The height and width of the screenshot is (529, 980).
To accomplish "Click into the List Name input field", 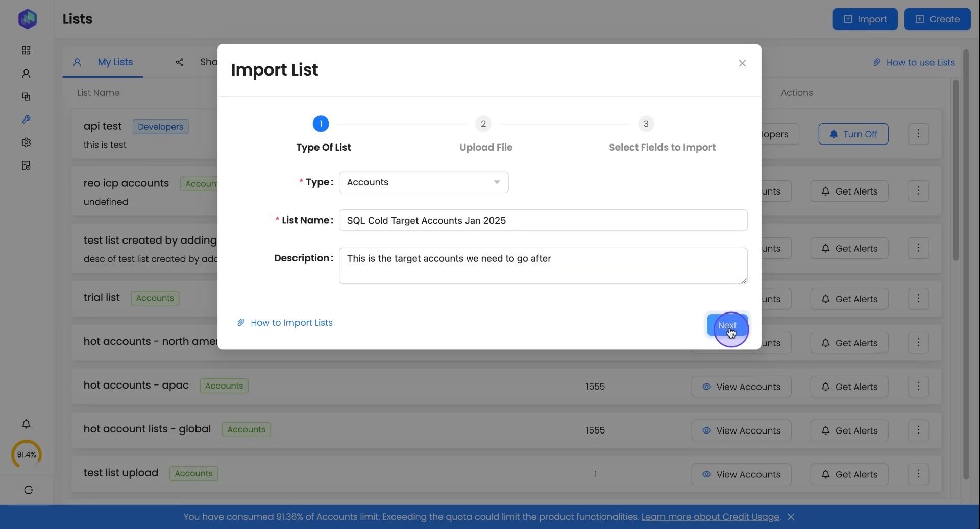I will 543,221.
